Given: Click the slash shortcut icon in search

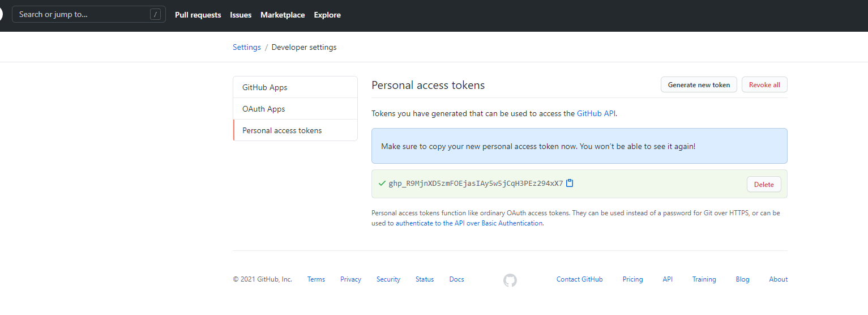Looking at the screenshot, I should [x=155, y=15].
